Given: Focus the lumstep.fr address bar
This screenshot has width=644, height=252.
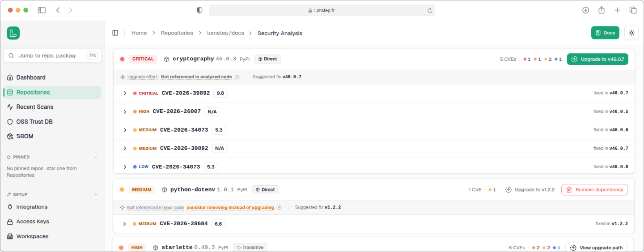Looking at the screenshot, I should pos(322,10).
